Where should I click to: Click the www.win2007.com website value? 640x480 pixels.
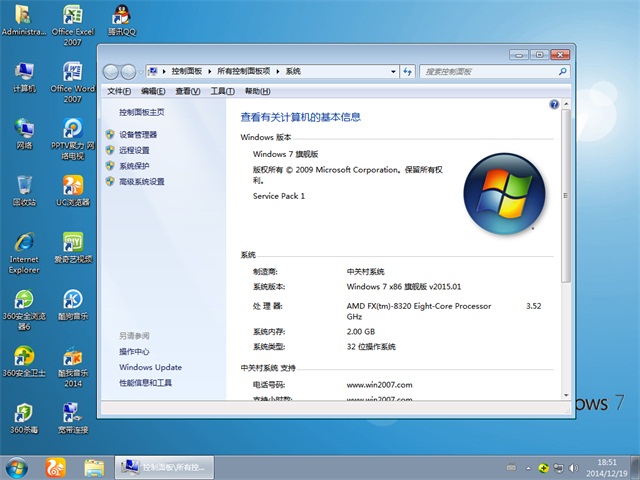[x=379, y=384]
